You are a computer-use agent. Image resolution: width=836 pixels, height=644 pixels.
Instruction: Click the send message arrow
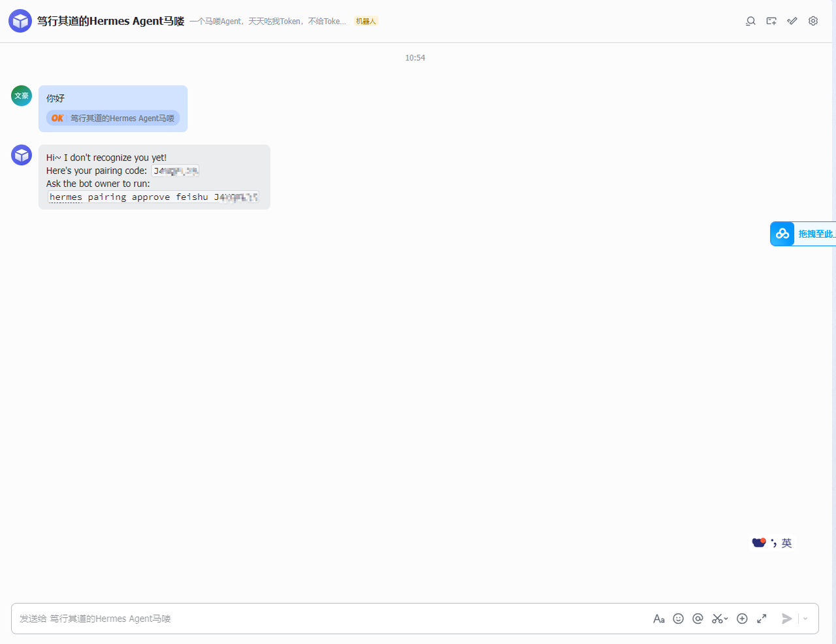pos(787,619)
